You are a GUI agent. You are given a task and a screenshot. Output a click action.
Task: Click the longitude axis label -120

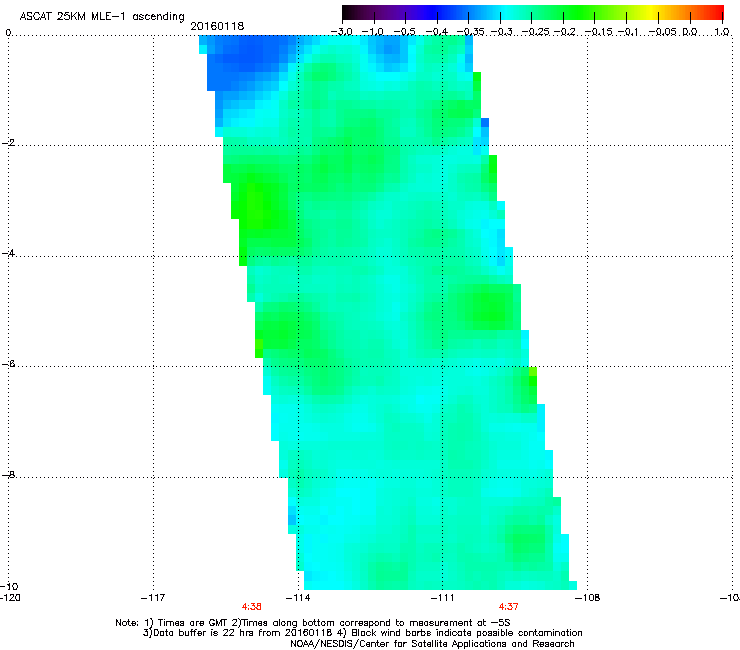(10, 598)
